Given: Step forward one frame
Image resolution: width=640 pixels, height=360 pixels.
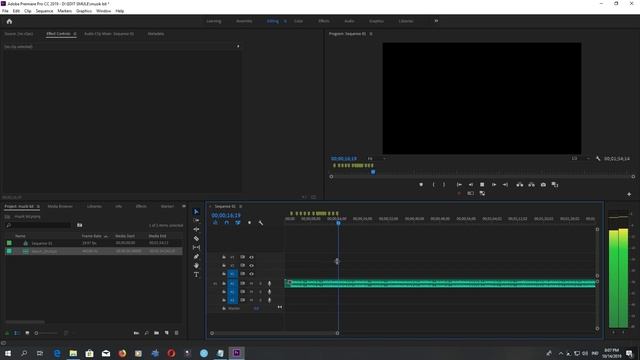Looking at the screenshot, I should (494, 184).
